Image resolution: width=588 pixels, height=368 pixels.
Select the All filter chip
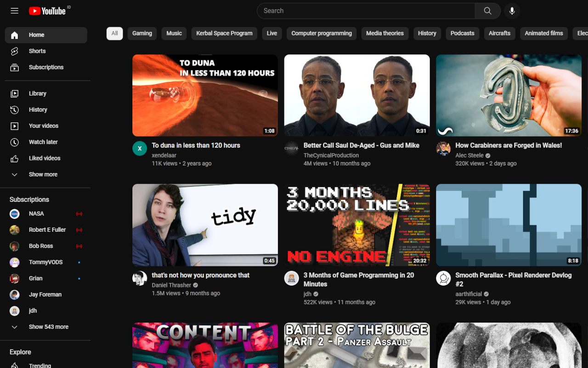114,34
